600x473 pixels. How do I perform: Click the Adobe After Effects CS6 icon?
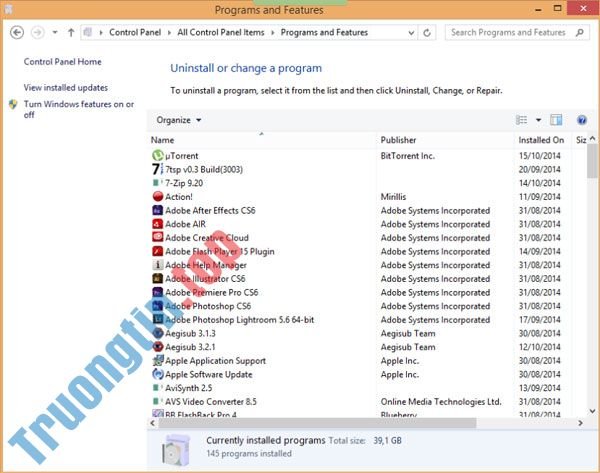[x=158, y=210]
